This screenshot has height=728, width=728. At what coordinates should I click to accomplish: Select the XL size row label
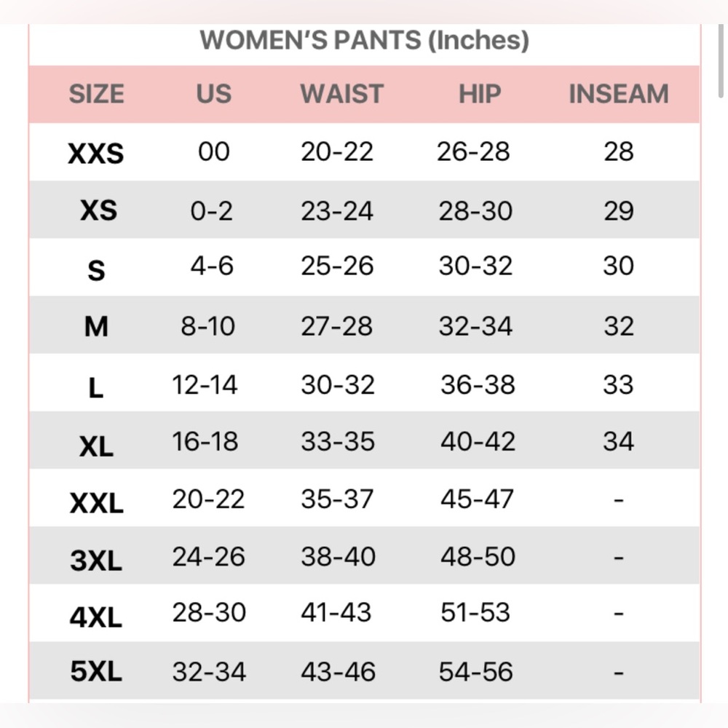96,446
